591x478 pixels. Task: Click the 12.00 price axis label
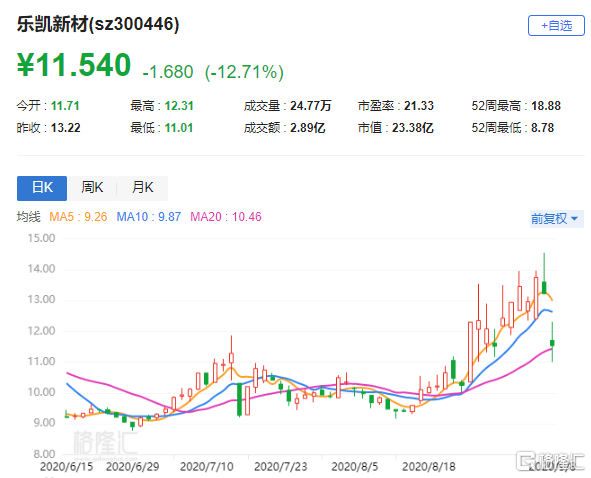[x=41, y=331]
